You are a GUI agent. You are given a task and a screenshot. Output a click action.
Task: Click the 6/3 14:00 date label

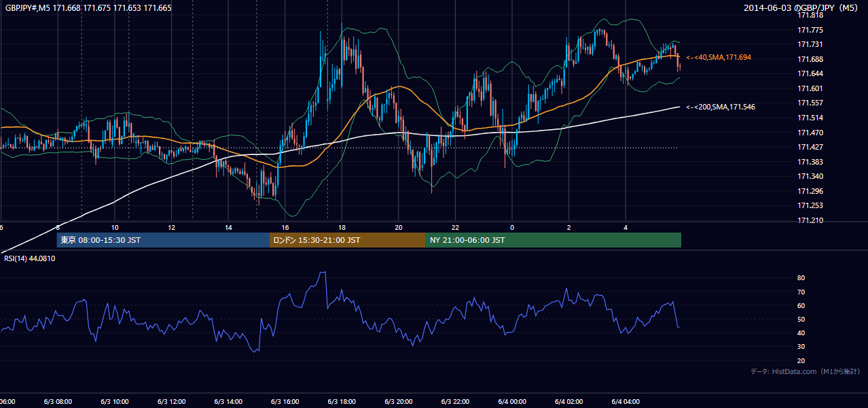[x=228, y=402]
